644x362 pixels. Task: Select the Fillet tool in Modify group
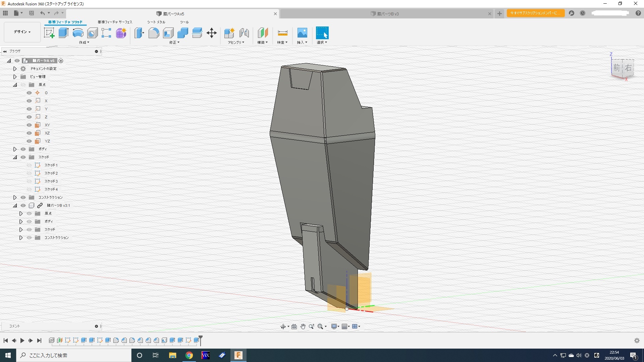point(154,33)
